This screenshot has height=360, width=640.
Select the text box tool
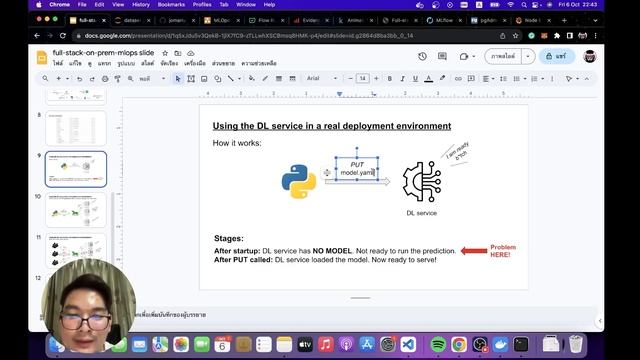tap(191, 79)
